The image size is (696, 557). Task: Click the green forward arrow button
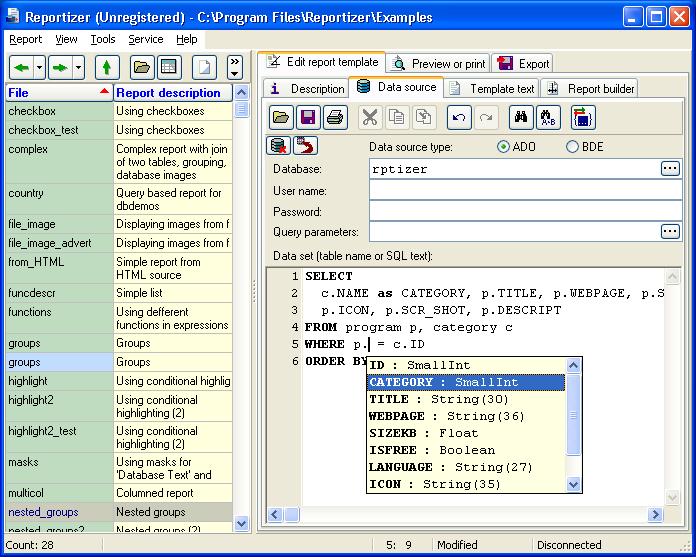tap(60, 68)
